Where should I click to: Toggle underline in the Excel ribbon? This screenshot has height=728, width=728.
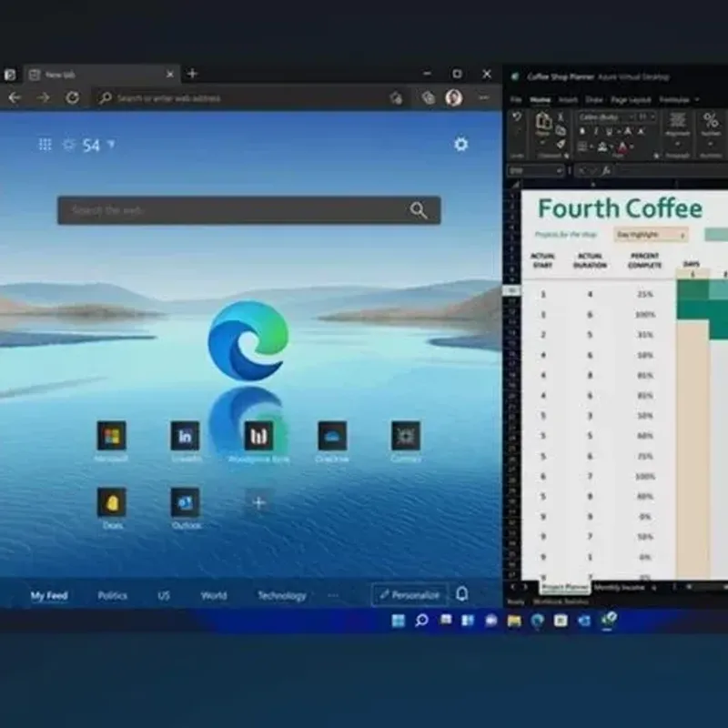[x=609, y=132]
